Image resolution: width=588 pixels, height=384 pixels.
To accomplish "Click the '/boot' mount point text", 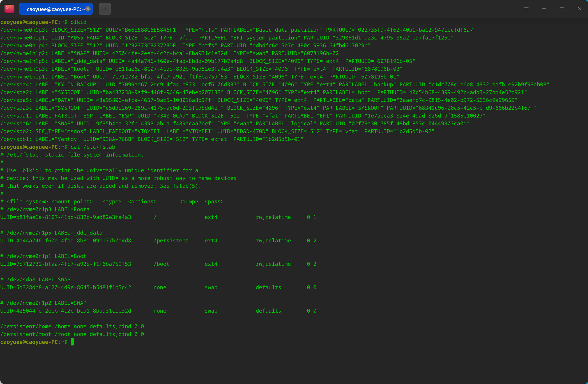I will (x=161, y=264).
